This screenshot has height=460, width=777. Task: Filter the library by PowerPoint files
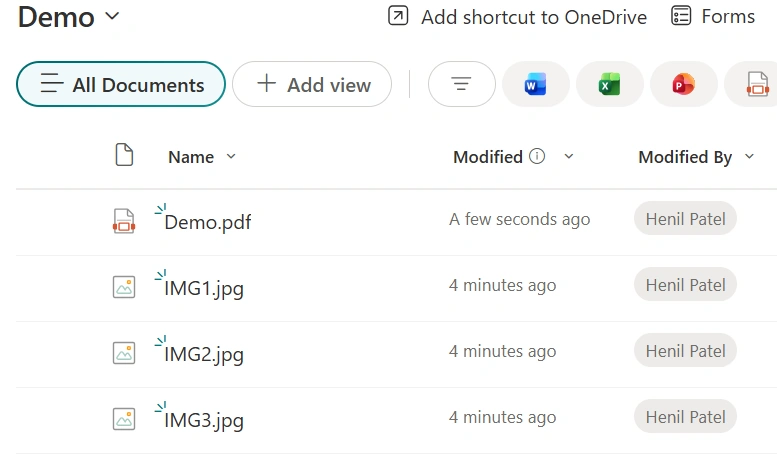pos(683,84)
